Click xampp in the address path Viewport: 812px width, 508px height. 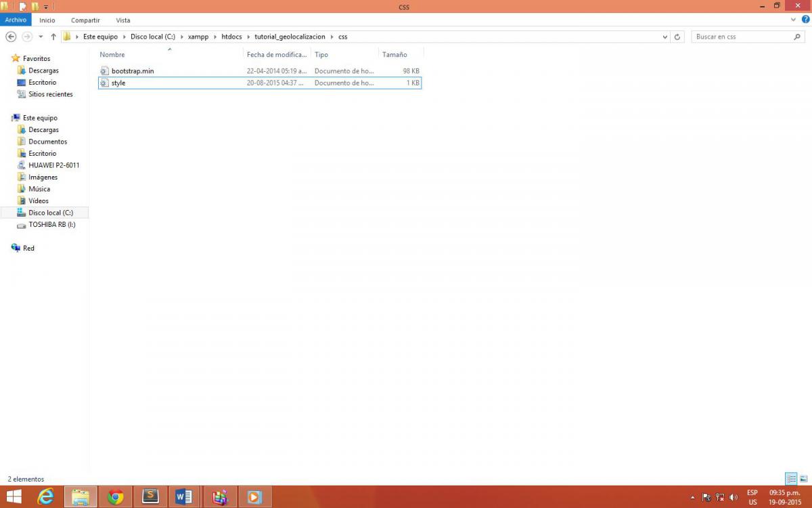coord(198,37)
